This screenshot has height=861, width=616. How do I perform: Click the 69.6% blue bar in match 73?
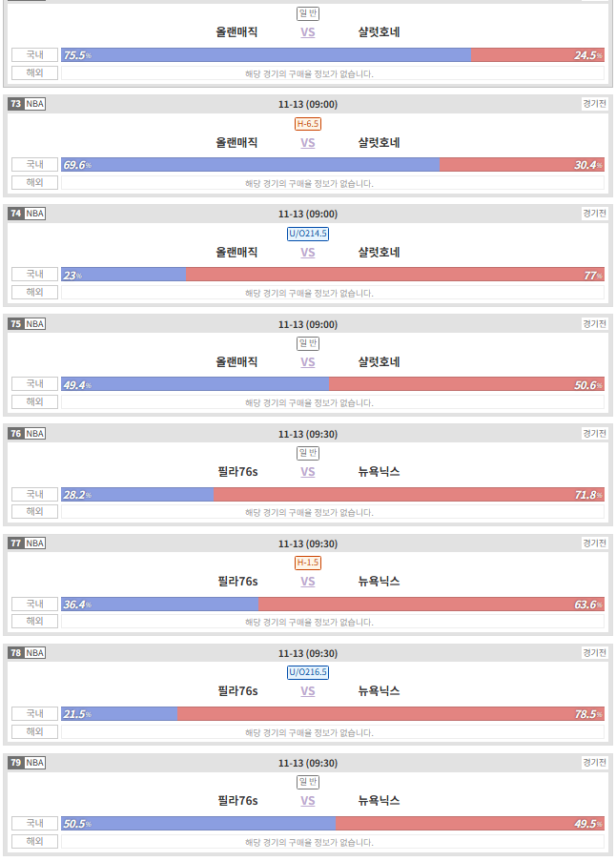[x=251, y=165]
